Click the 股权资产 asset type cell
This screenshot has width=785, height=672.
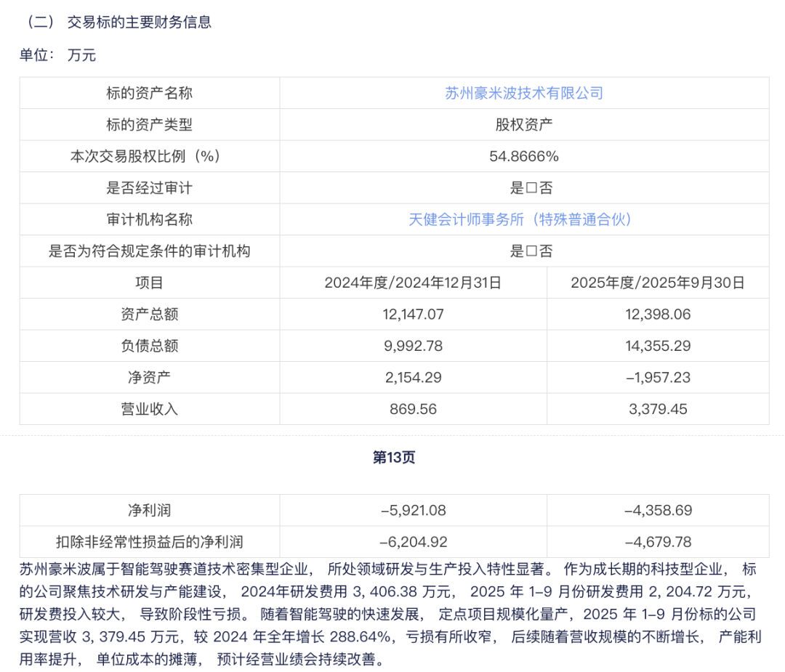(x=523, y=124)
